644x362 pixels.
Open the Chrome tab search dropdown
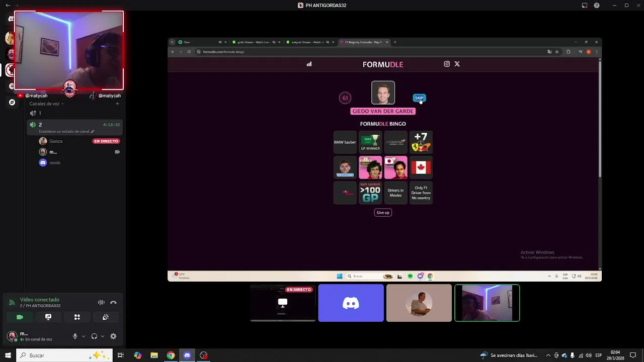tap(172, 42)
